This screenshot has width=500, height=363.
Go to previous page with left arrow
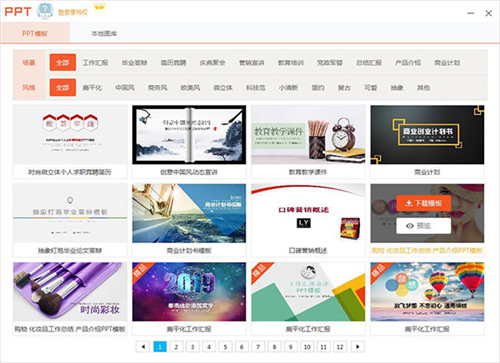(x=143, y=347)
